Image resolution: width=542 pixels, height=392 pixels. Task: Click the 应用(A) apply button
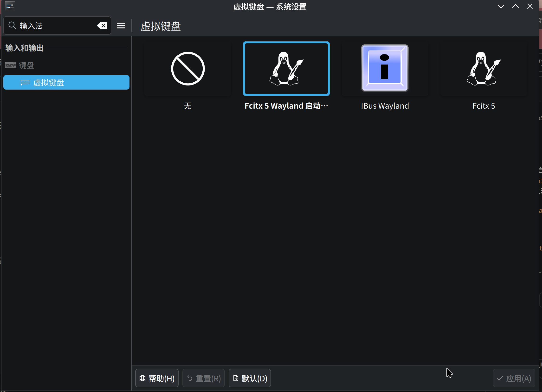(514, 378)
